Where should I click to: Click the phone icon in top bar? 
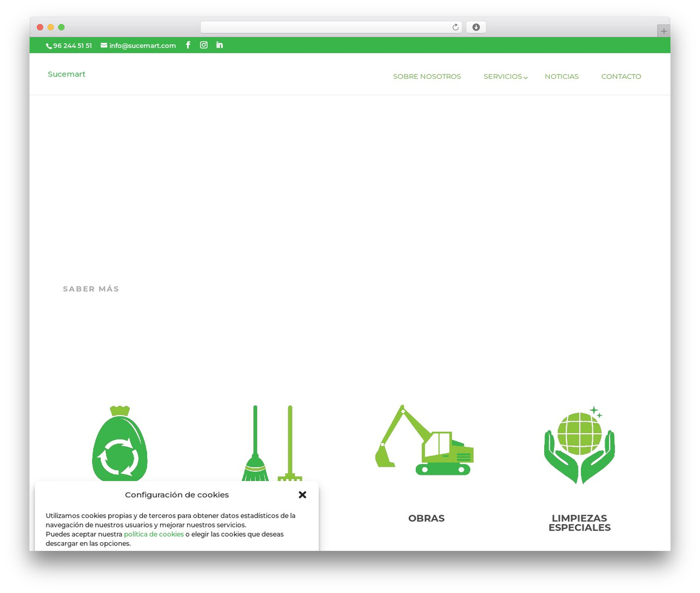pos(49,46)
